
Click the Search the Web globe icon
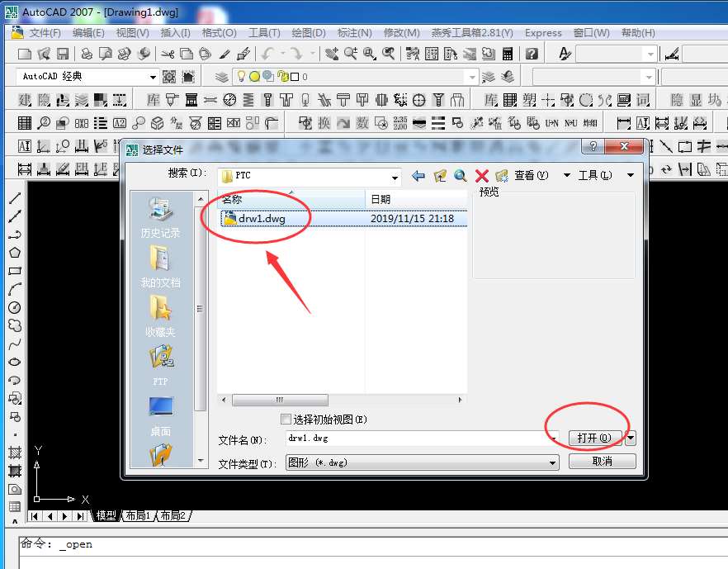pyautogui.click(x=461, y=176)
